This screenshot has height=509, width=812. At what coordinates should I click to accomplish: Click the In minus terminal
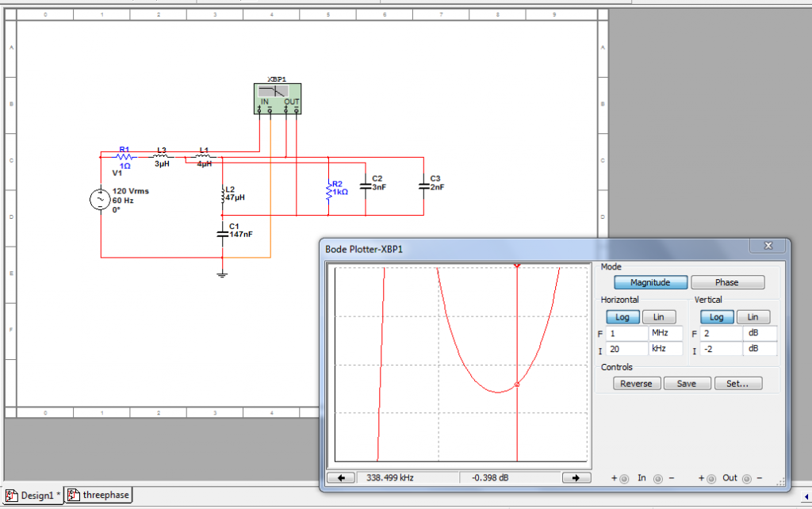pyautogui.click(x=657, y=478)
